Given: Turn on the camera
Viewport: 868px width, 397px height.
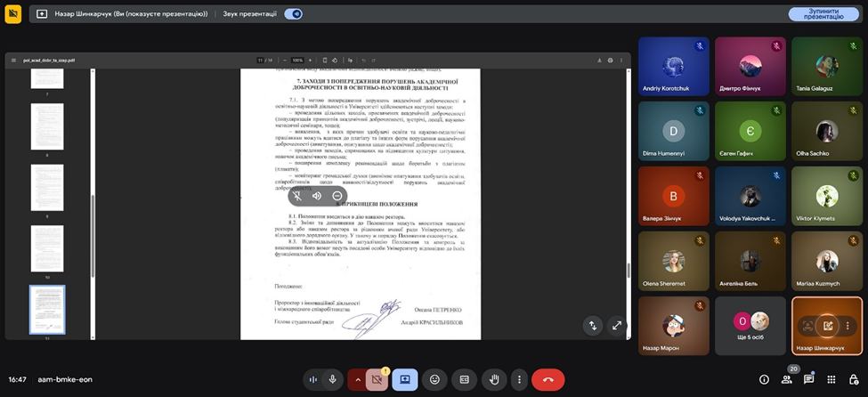Looking at the screenshot, I should coord(377,379).
